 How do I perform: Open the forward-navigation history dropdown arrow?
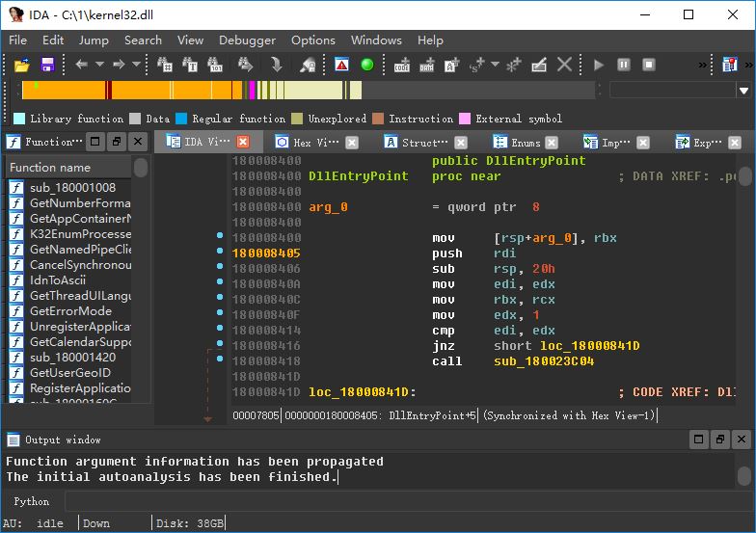click(x=136, y=65)
